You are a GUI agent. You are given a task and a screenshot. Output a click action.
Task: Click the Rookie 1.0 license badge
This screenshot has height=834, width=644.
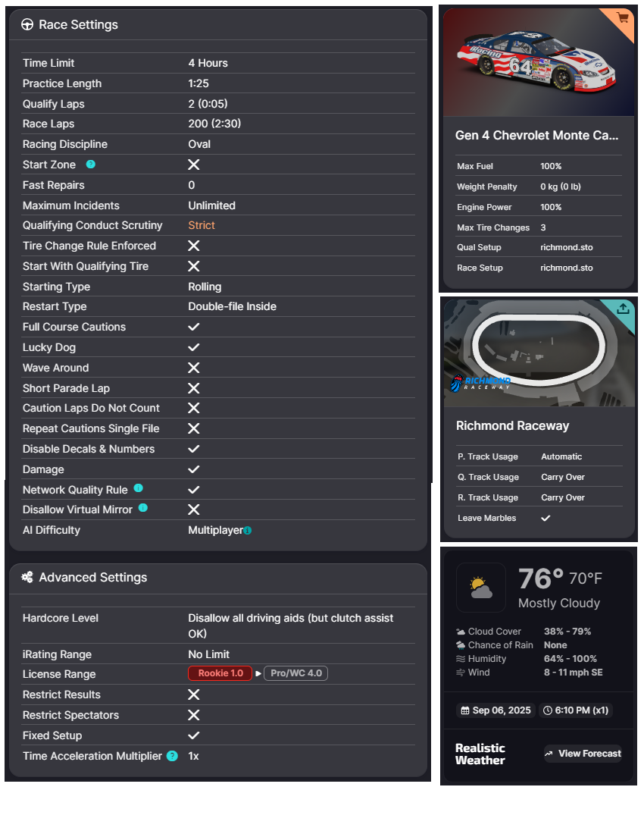tap(220, 673)
